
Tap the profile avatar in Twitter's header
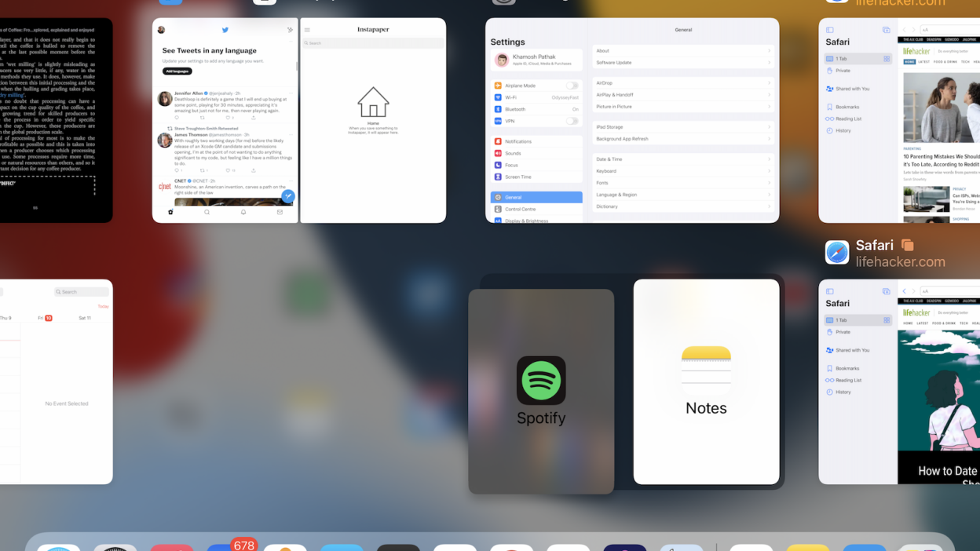[x=161, y=30]
